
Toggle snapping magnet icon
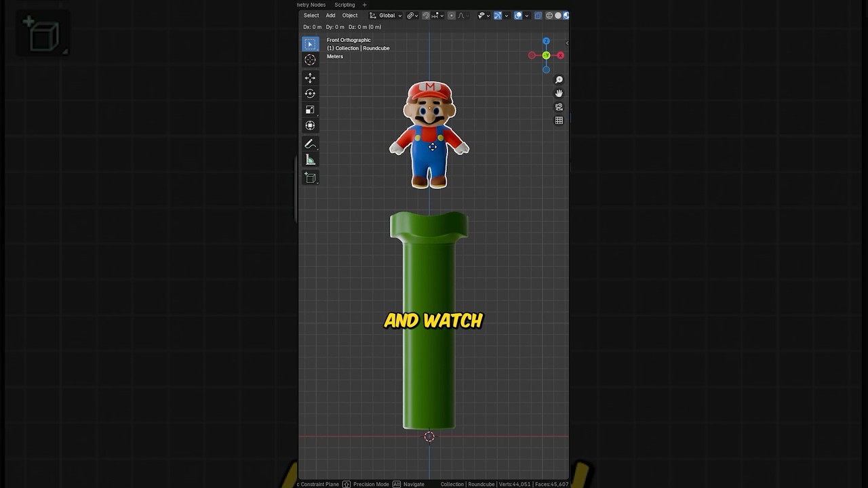point(426,16)
